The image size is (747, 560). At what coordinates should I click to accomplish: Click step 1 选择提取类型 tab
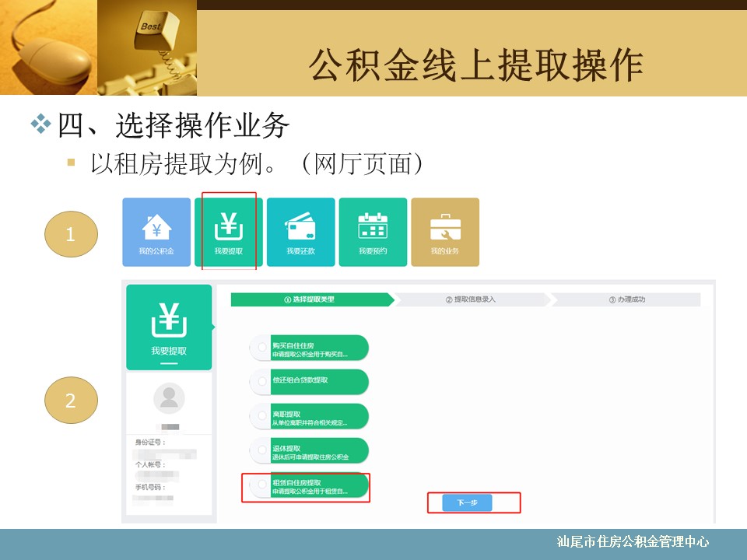point(310,299)
